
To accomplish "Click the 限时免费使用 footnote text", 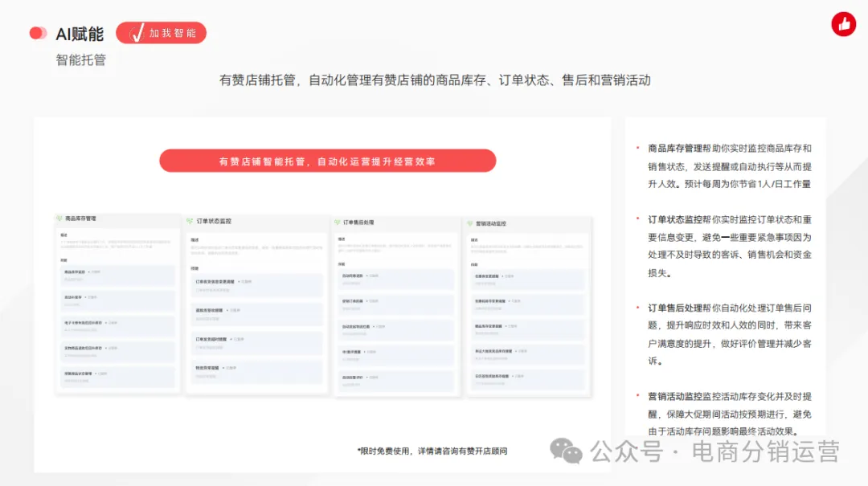I will point(432,451).
